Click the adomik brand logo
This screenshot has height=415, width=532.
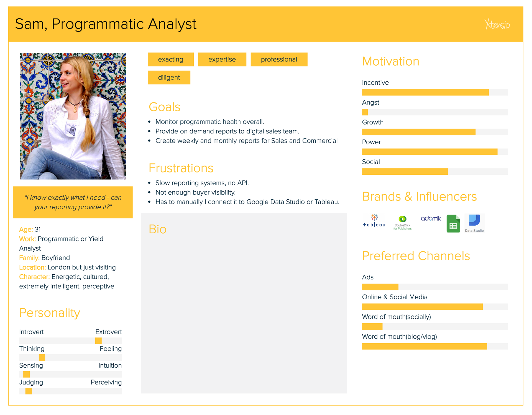431,219
